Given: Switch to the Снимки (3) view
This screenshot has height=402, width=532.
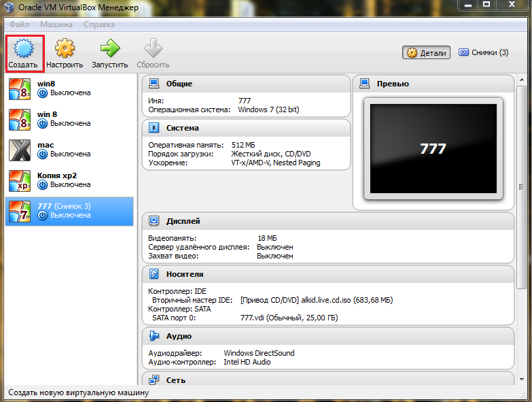Looking at the screenshot, I should pyautogui.click(x=483, y=52).
